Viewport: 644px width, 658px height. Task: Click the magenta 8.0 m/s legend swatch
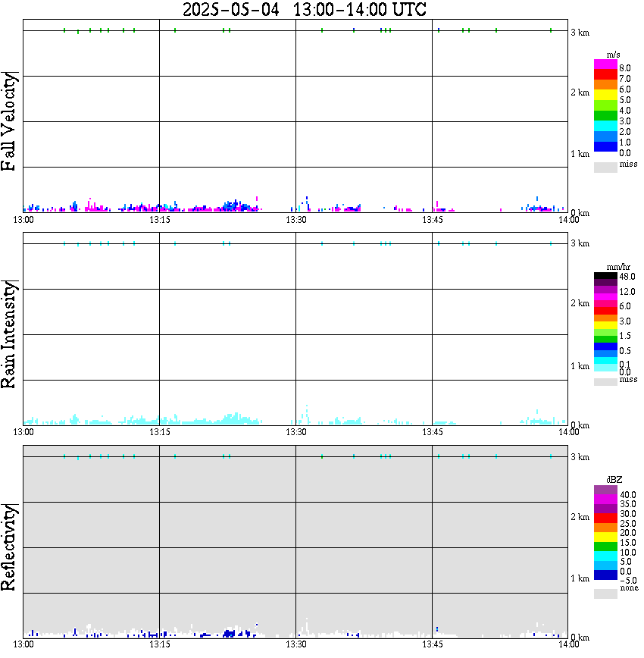[605, 64]
